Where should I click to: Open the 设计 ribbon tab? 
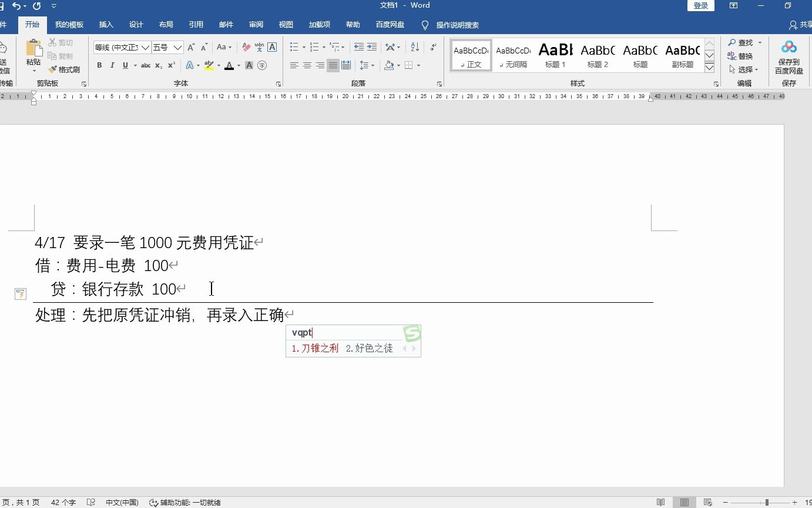pos(136,25)
